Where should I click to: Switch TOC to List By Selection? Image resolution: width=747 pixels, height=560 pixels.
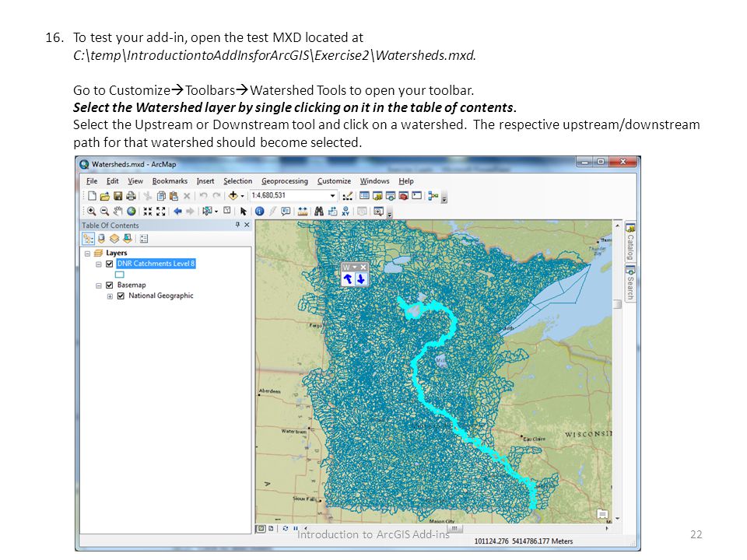coord(128,239)
